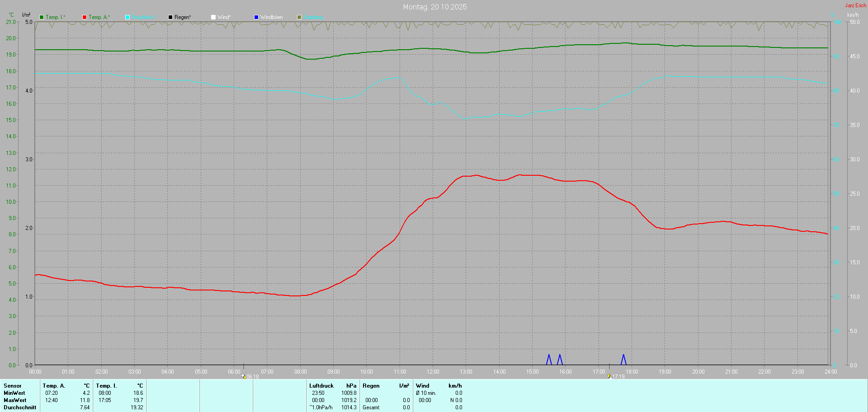Click the Temp. A. maximum value 11.8
This screenshot has height=412, width=868.
[85, 400]
